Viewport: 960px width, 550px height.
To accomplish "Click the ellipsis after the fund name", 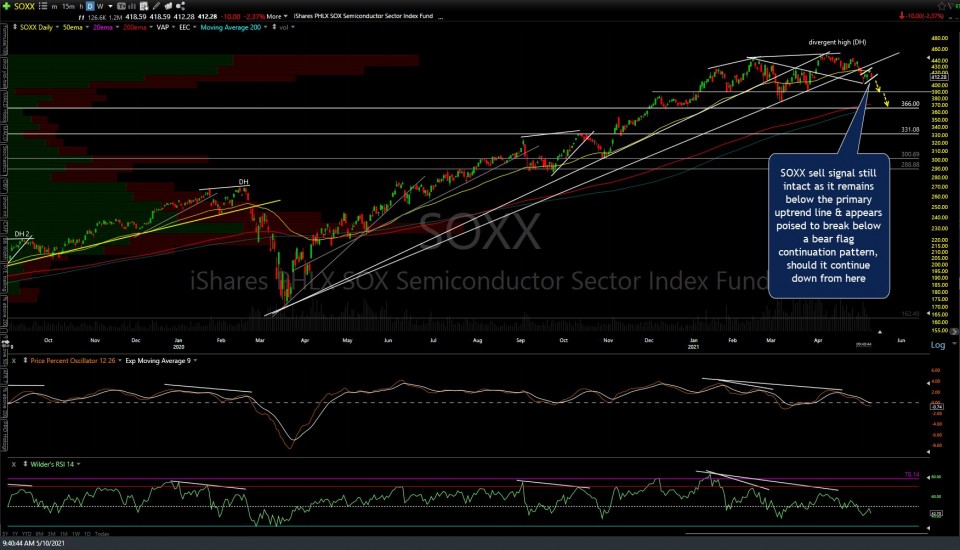I will (441, 17).
